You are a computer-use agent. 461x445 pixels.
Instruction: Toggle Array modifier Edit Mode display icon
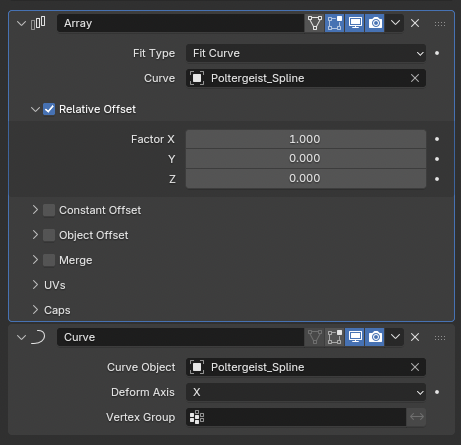pyautogui.click(x=335, y=23)
